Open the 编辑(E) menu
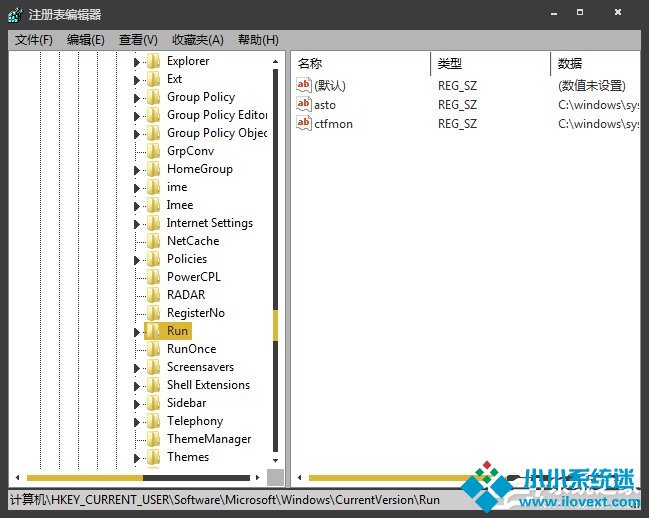Image resolution: width=649 pixels, height=518 pixels. pyautogui.click(x=86, y=40)
